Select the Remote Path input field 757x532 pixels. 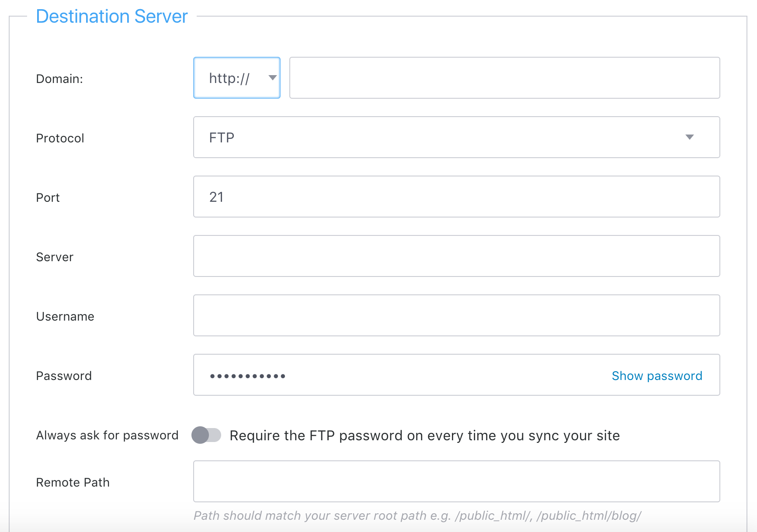click(x=456, y=481)
